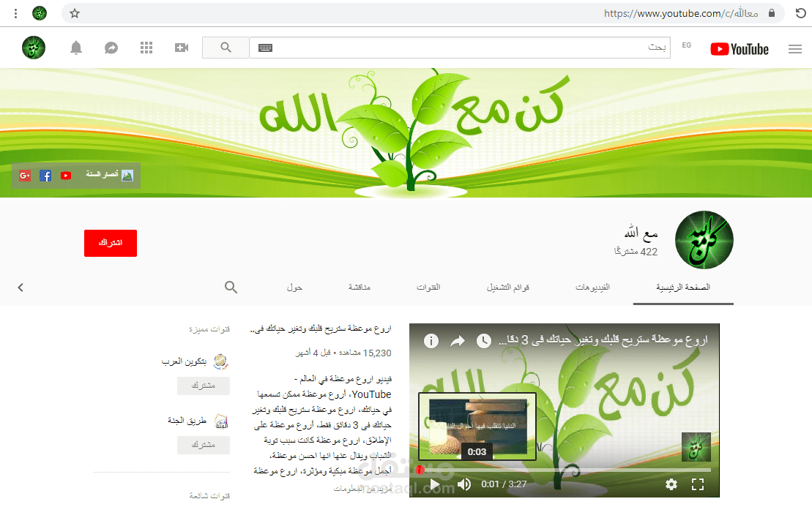This screenshot has width=812, height=507.
Task: Open the video quality settings gear
Action: click(671, 484)
